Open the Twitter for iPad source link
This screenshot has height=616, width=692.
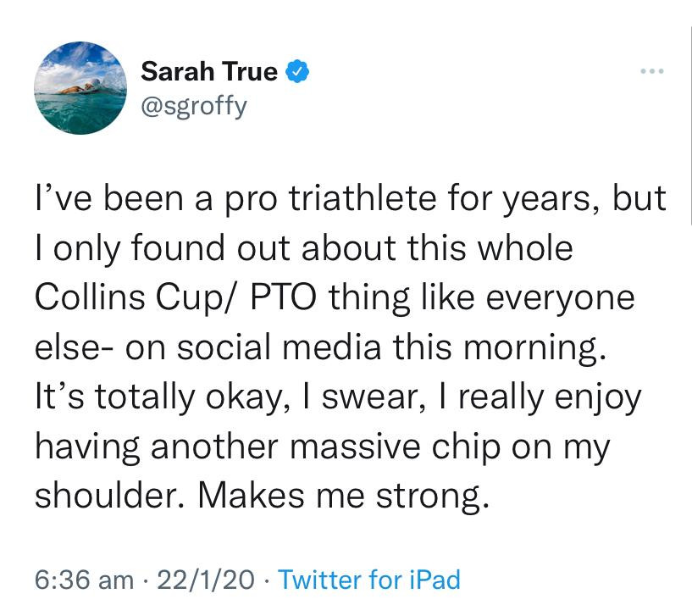pos(369,580)
